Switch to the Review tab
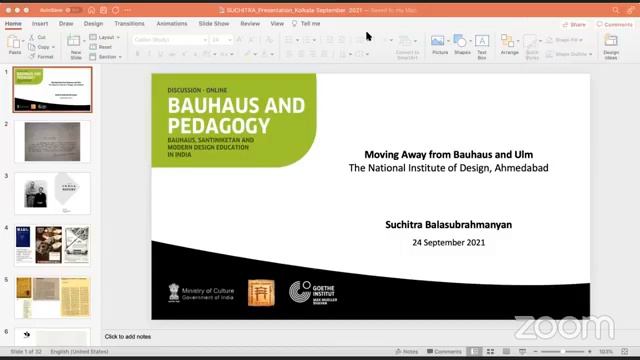640x360 pixels. point(250,24)
